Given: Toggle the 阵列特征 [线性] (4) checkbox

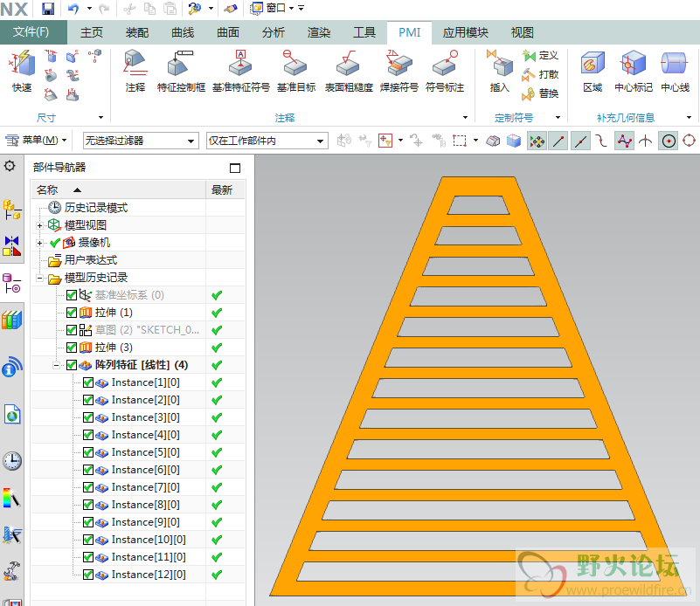Looking at the screenshot, I should point(72,365).
